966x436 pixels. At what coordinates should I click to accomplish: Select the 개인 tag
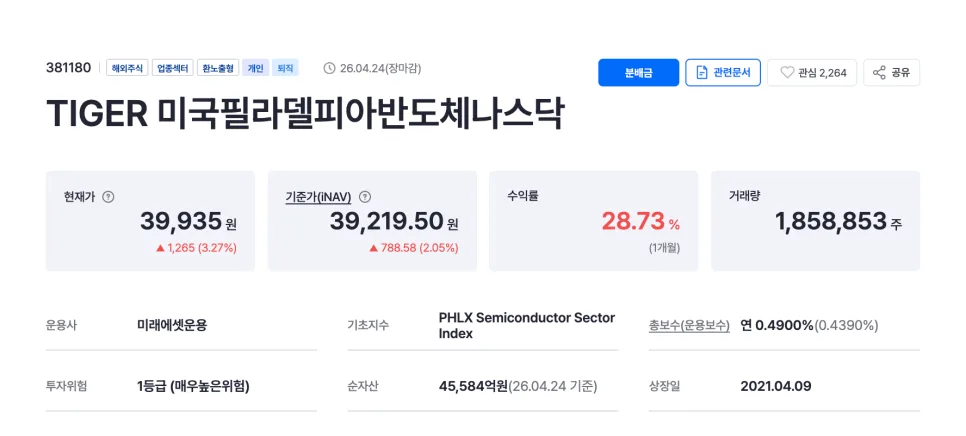[255, 68]
